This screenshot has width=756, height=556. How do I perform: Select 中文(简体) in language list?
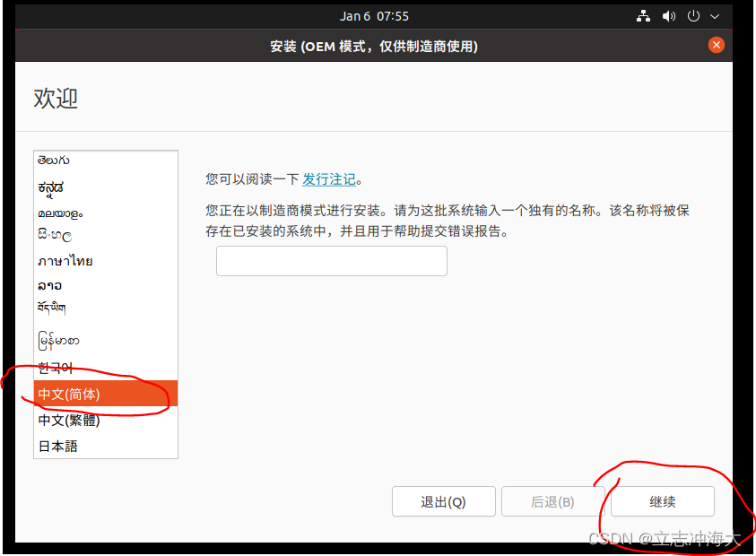(106, 394)
